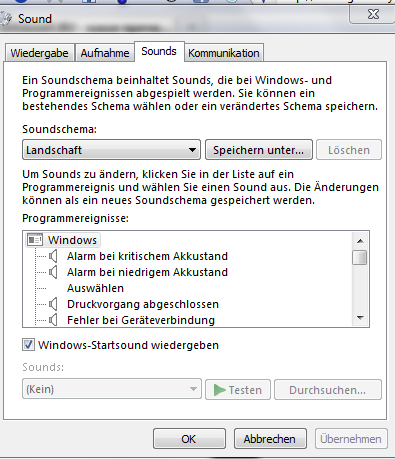This screenshot has height=459, width=395.
Task: Click the green play icon on Testen
Action: click(x=219, y=390)
